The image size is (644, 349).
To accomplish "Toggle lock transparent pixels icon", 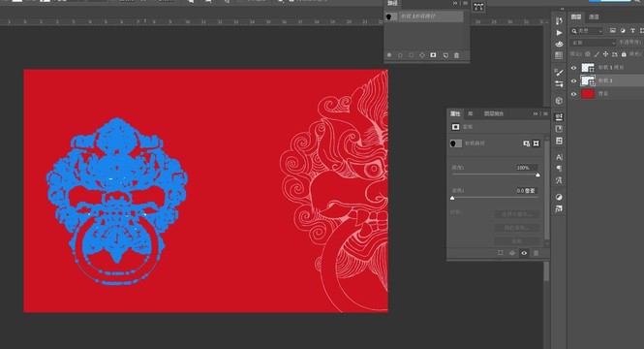I will pos(588,54).
